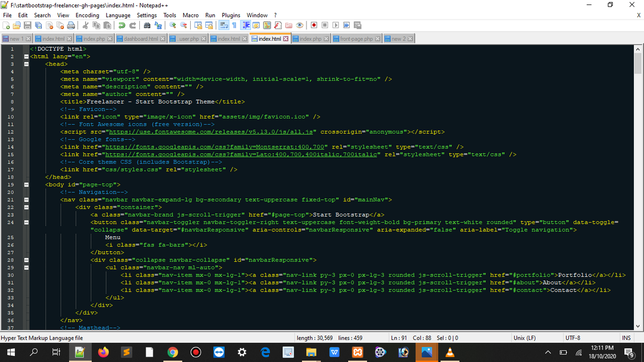
Task: Toggle the indent guide toolbar button
Action: [246, 25]
